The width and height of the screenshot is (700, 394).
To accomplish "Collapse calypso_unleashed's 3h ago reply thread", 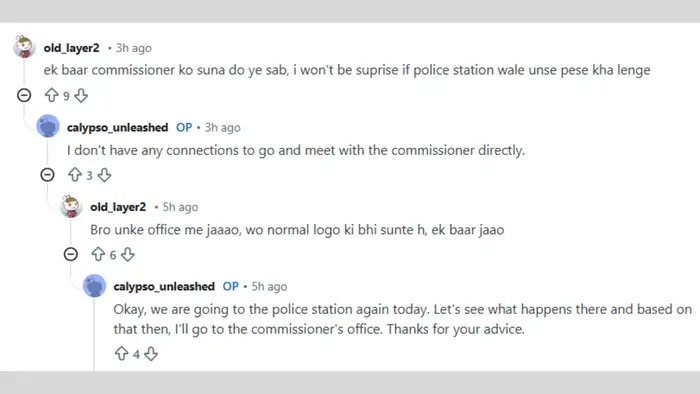I will coord(47,174).
